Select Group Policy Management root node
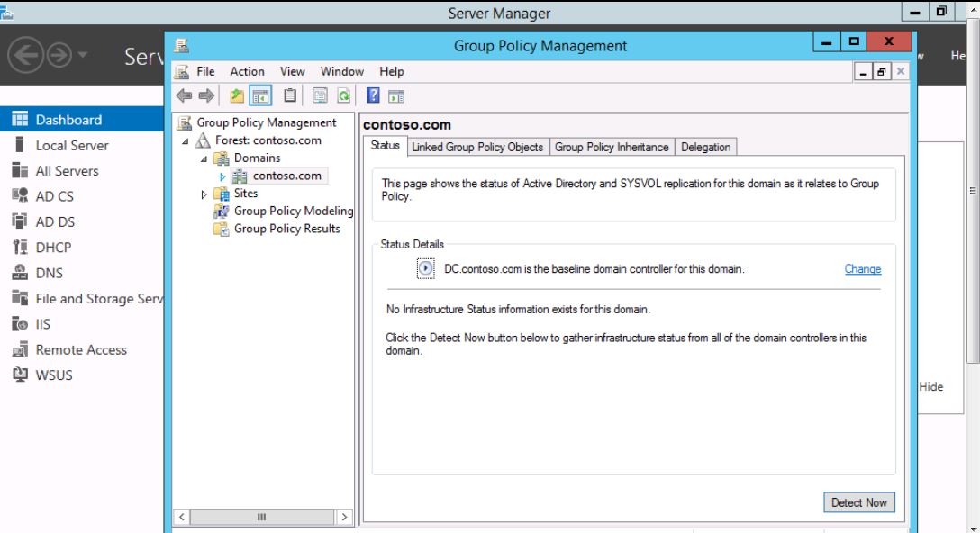Screen dimensions: 980x533 coord(267,122)
